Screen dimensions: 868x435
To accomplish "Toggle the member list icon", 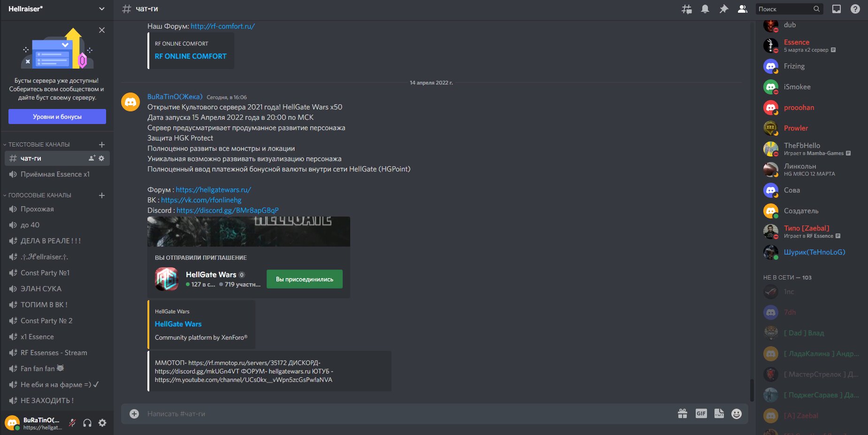I will 743,9.
